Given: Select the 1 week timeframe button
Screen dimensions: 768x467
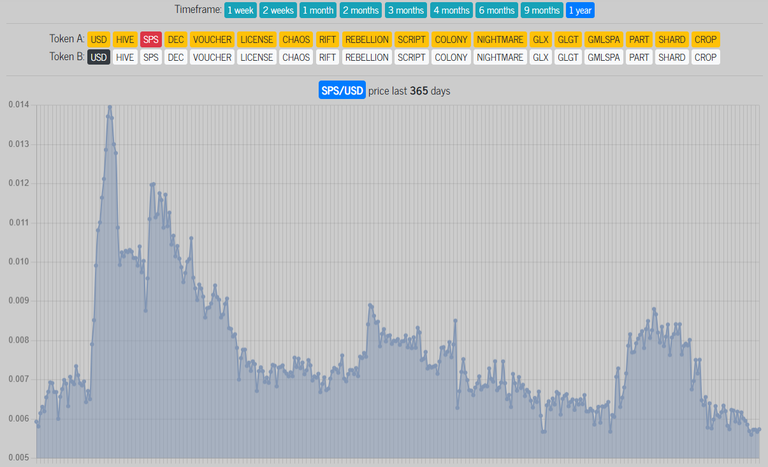Looking at the screenshot, I should 240,10.
